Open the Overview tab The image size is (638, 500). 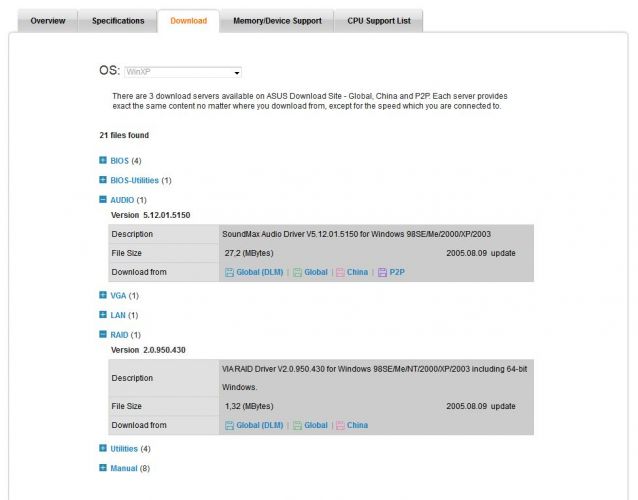48,21
